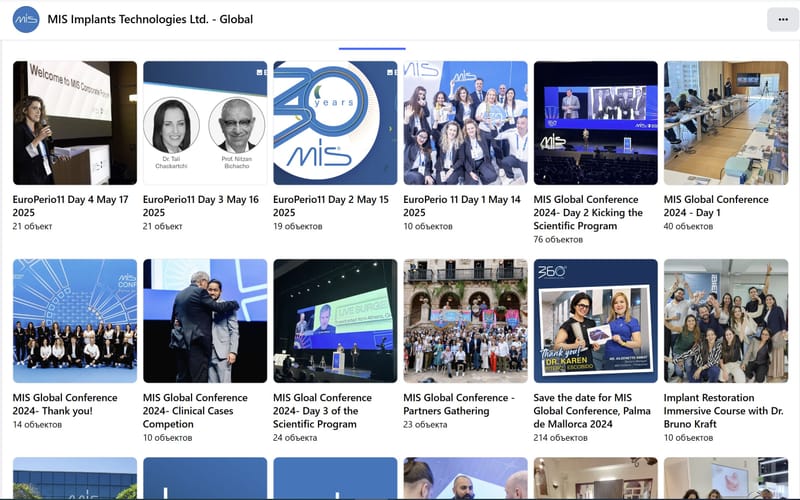800x500 pixels.
Task: Open Save the date Palma de Mallorca thumbnail
Action: click(x=596, y=321)
